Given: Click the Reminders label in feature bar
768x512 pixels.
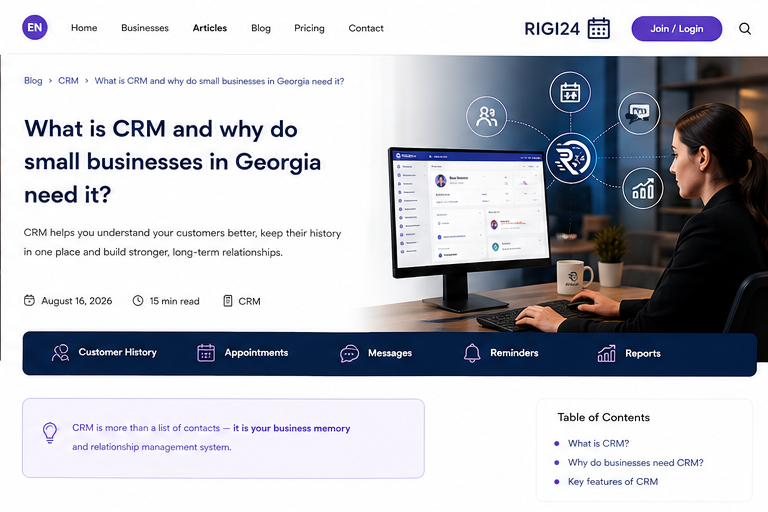Looking at the screenshot, I should click(x=514, y=353).
